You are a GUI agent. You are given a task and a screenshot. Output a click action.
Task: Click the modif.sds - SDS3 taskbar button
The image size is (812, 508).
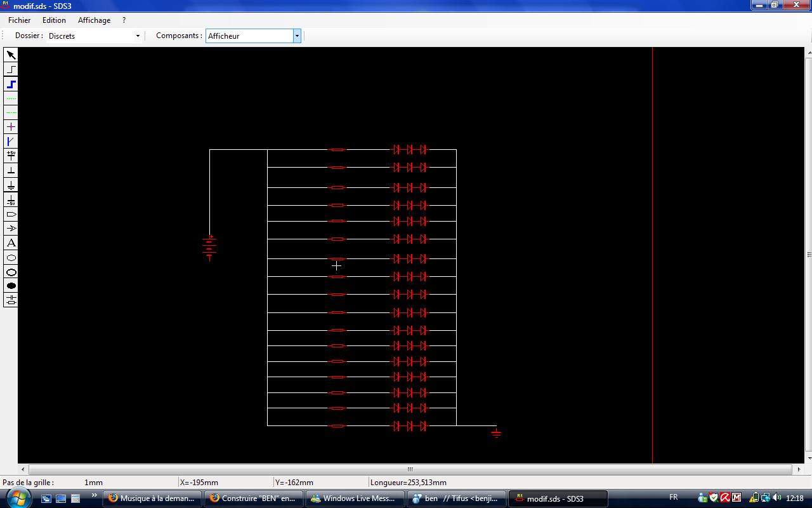558,498
